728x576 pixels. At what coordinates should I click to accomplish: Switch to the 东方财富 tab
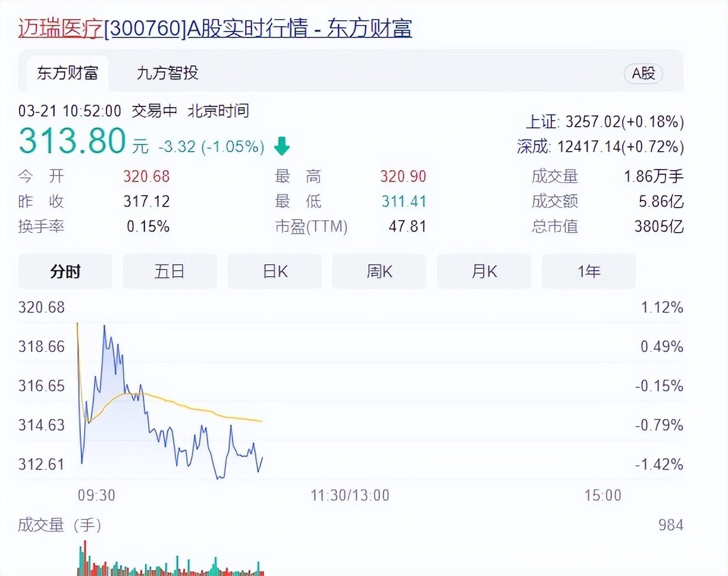pyautogui.click(x=67, y=73)
